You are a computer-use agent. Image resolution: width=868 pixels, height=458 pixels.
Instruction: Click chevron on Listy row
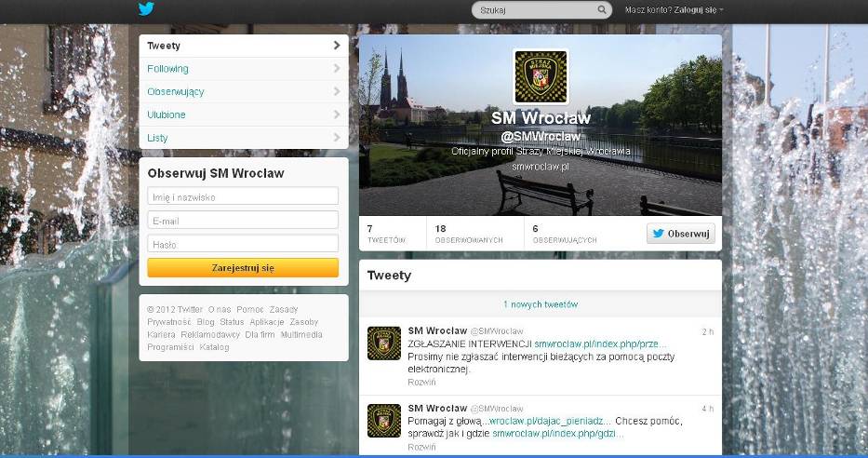pos(337,138)
